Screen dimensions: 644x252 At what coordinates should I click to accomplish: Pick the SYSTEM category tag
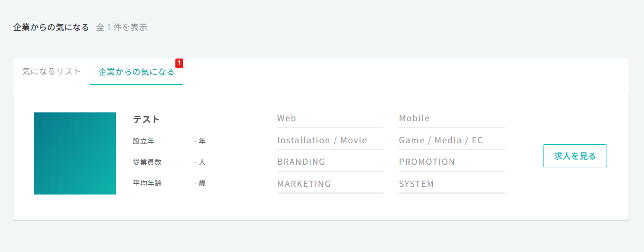point(416,184)
